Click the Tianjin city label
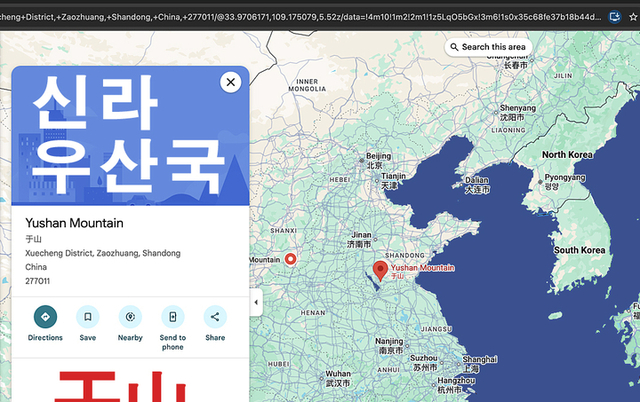 click(x=393, y=180)
